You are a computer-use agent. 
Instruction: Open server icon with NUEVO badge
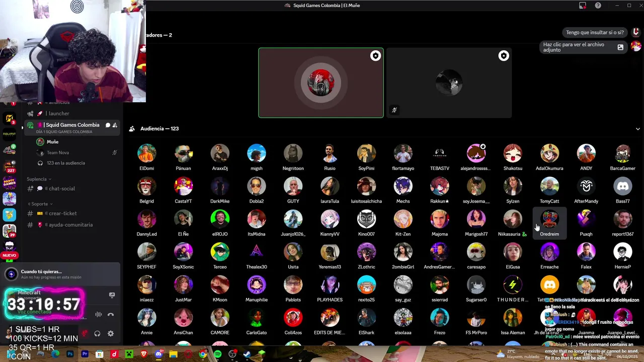10,248
